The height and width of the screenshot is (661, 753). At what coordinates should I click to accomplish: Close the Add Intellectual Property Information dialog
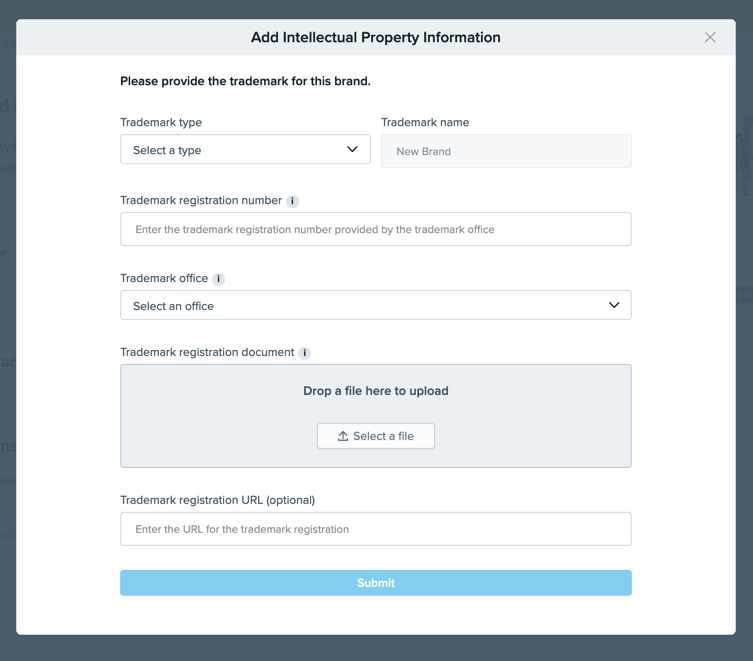click(x=710, y=38)
